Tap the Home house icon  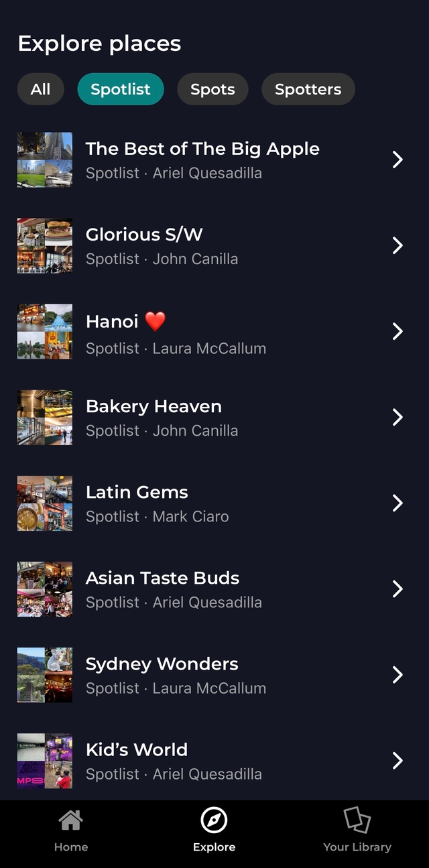71,819
